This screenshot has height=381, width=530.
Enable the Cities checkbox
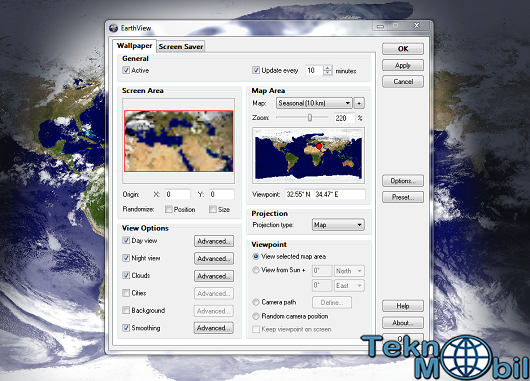click(x=126, y=293)
